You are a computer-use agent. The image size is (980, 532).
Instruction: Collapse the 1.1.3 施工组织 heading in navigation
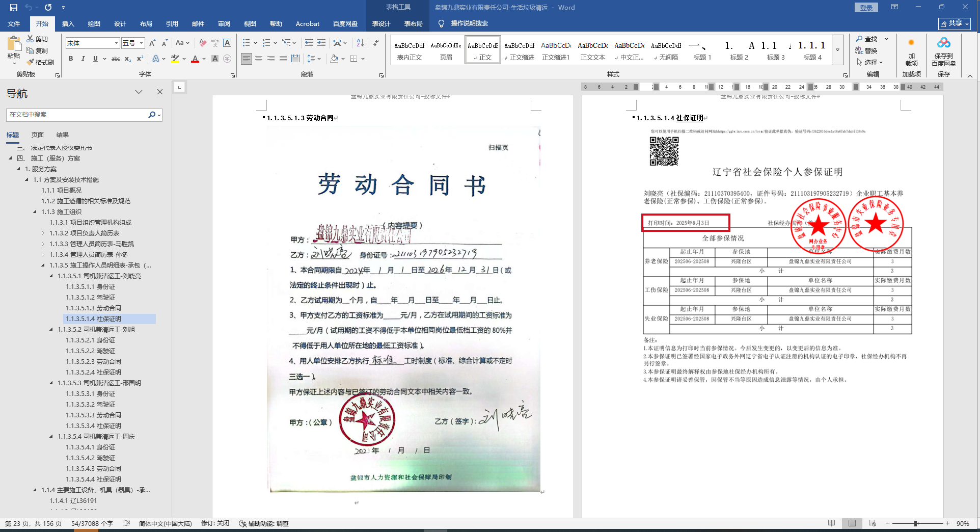pyautogui.click(x=35, y=211)
